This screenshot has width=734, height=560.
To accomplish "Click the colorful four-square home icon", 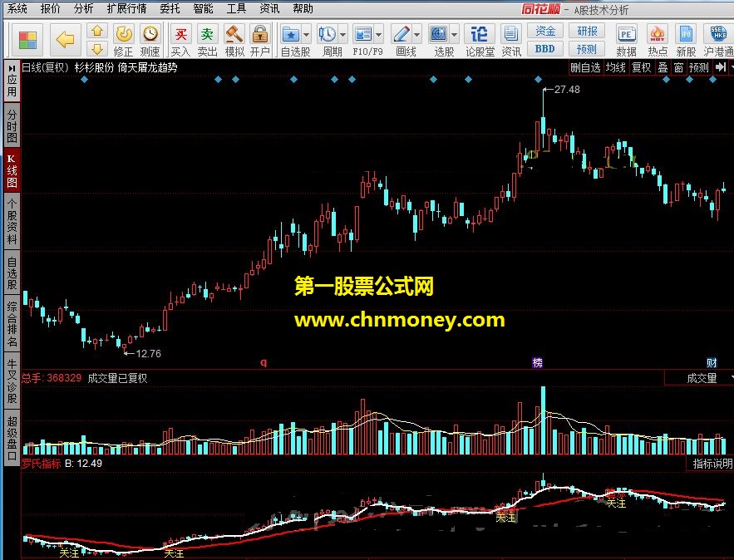I will 27,40.
